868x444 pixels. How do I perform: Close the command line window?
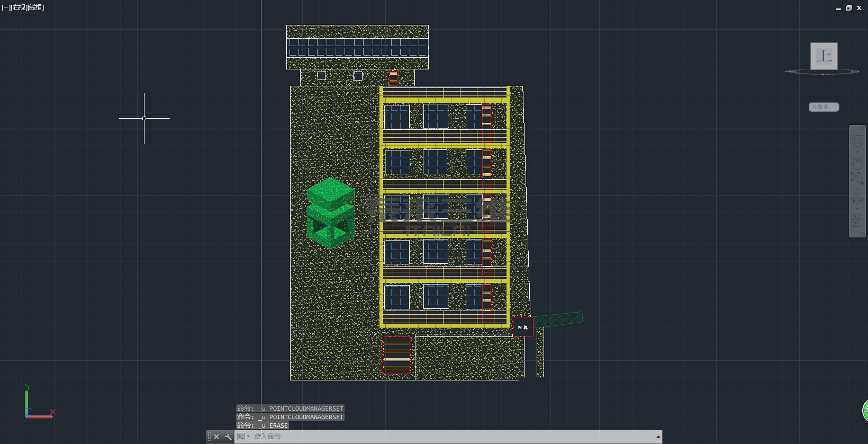(x=216, y=437)
